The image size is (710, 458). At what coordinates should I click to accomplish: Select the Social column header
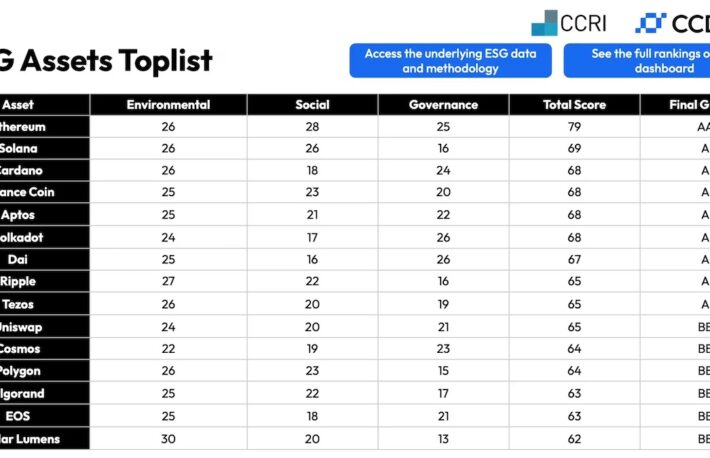[x=312, y=105]
